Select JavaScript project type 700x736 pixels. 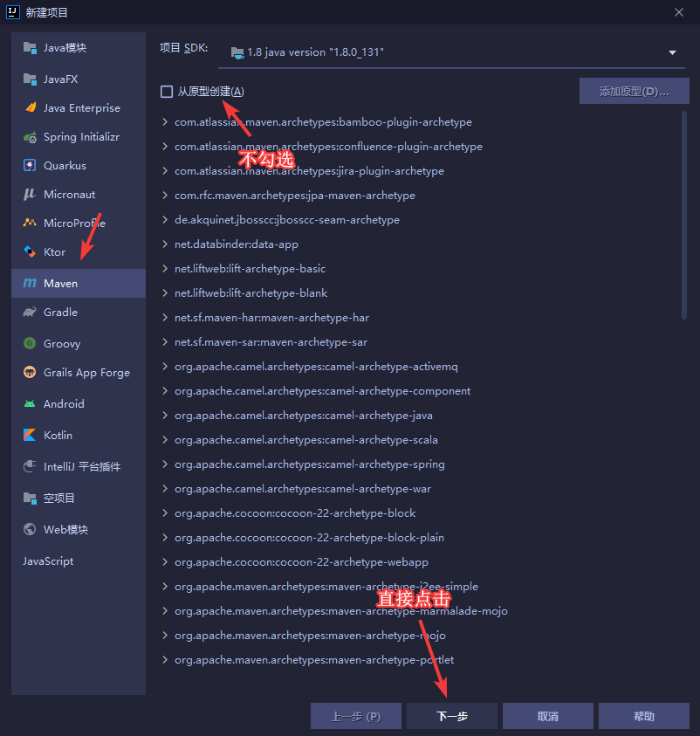pos(79,561)
